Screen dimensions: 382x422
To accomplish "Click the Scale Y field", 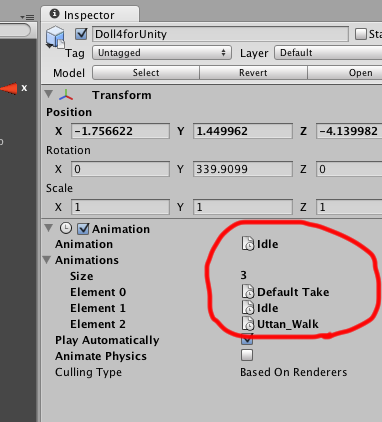I will coord(243,207).
